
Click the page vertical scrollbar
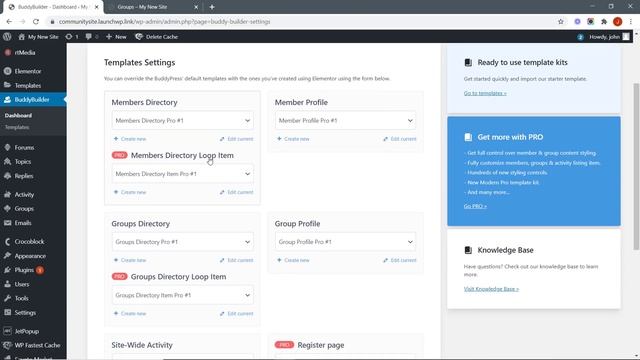(x=636, y=167)
